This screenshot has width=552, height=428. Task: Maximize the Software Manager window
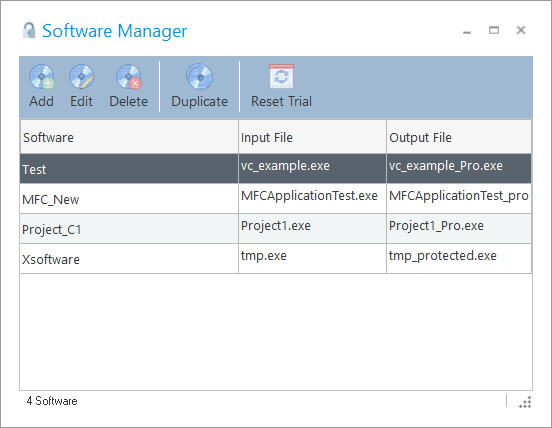pos(494,30)
